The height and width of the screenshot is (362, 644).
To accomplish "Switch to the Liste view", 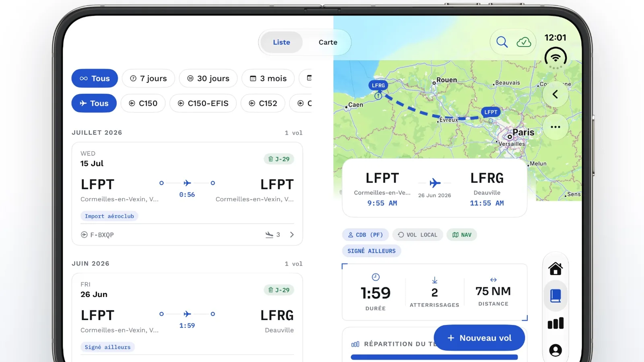I will (281, 42).
